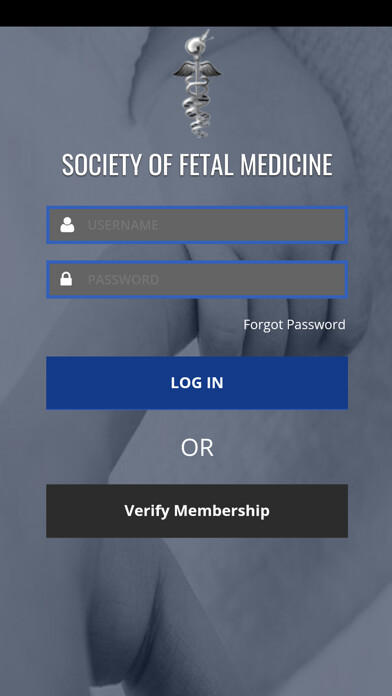
Task: Tap the caduceus logo at top
Action: coord(197,83)
